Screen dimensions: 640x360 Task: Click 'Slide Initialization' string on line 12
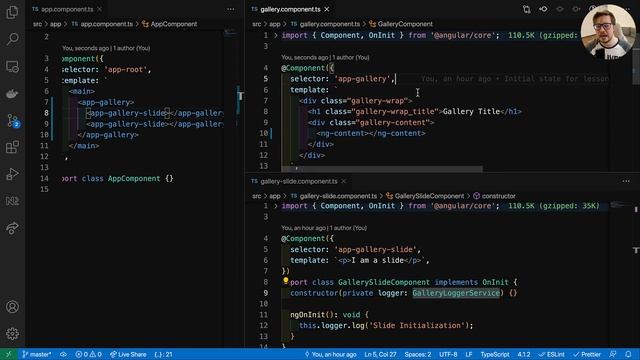pos(416,325)
